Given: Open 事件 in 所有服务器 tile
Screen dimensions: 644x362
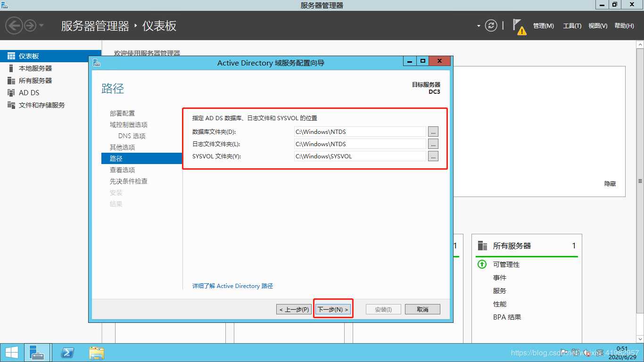Looking at the screenshot, I should 500,278.
